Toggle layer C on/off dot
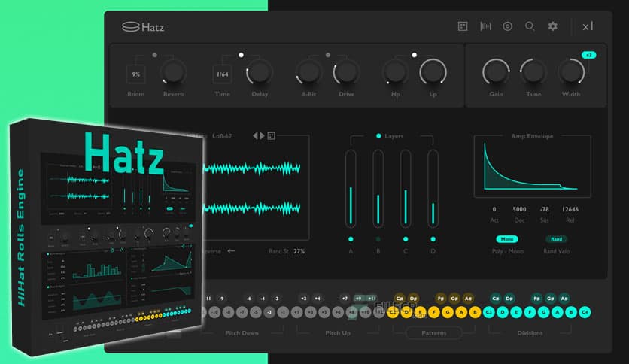 406,239
